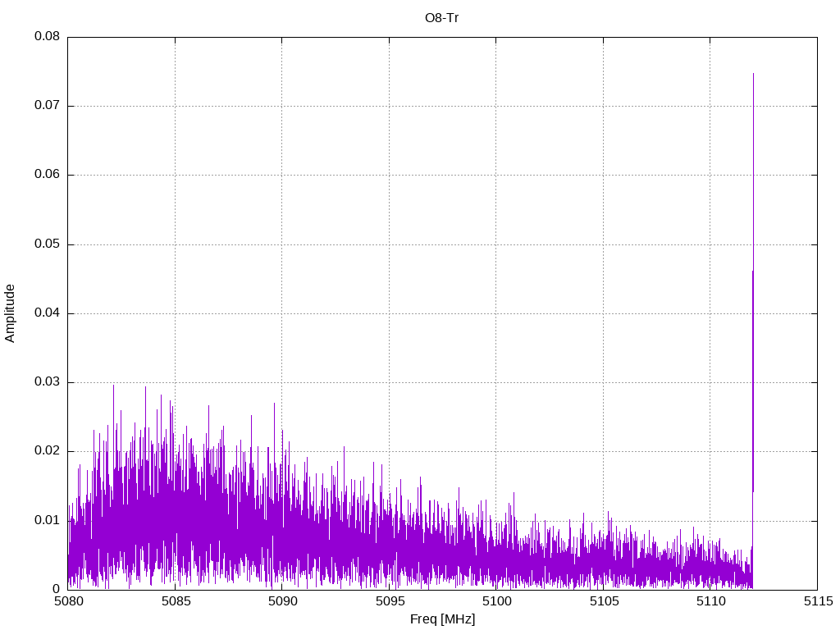The height and width of the screenshot is (630, 840).
Task: Click the 0.05 y-axis tick label
Action: 46,244
